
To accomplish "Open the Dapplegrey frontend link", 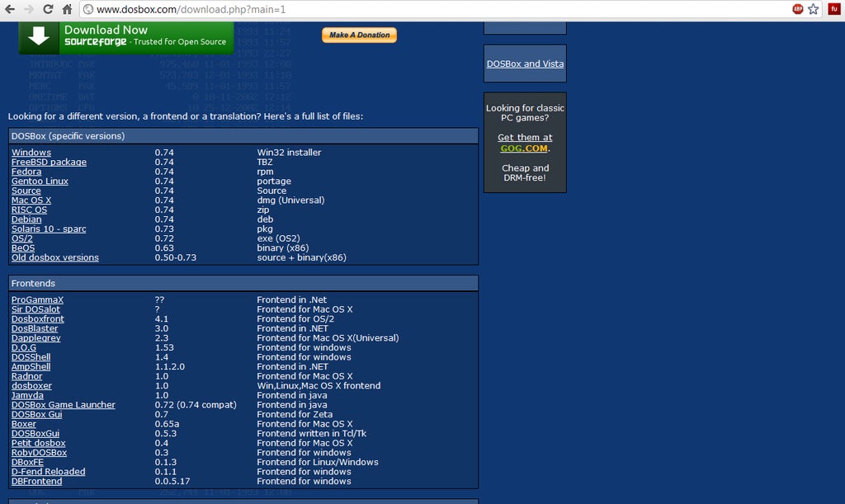I will (36, 338).
